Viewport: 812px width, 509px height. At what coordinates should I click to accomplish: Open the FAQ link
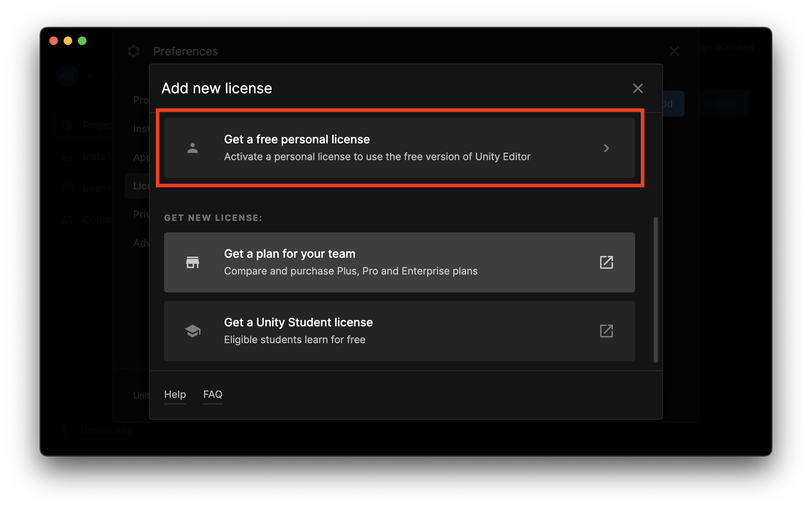[213, 395]
